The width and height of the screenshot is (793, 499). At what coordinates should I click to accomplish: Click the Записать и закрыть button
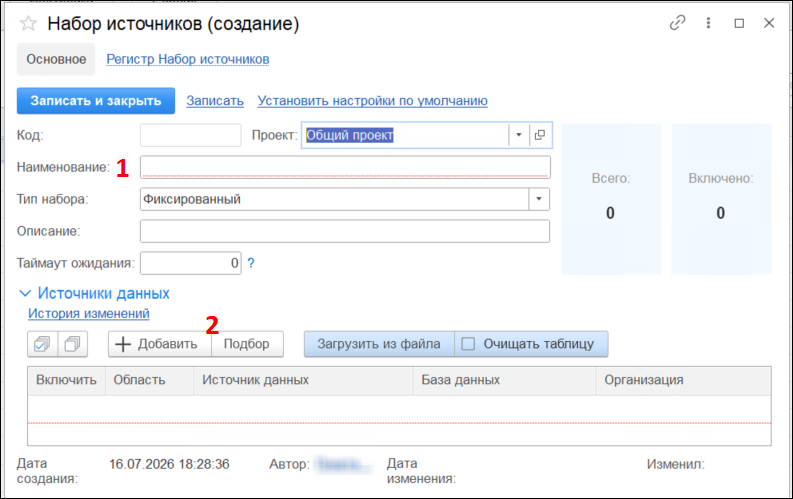coord(96,101)
